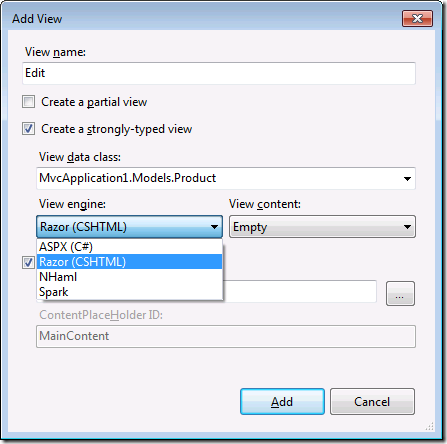The height and width of the screenshot is (444, 447).
Task: Uncheck Create a strongly-typed view
Action: (x=28, y=129)
